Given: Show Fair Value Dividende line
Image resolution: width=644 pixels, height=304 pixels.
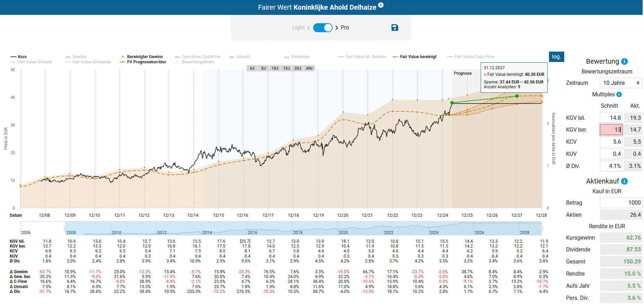Looking at the screenshot, I should tap(88, 62).
